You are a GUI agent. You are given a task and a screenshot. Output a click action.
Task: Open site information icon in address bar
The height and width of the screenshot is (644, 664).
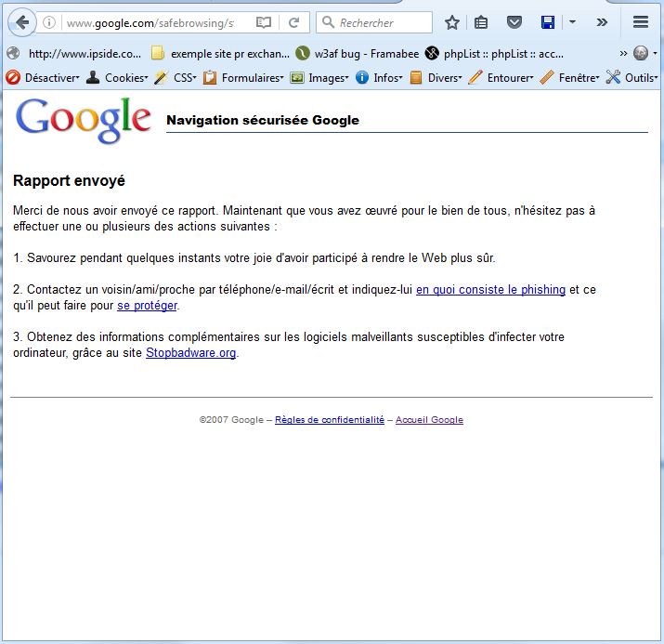(49, 22)
